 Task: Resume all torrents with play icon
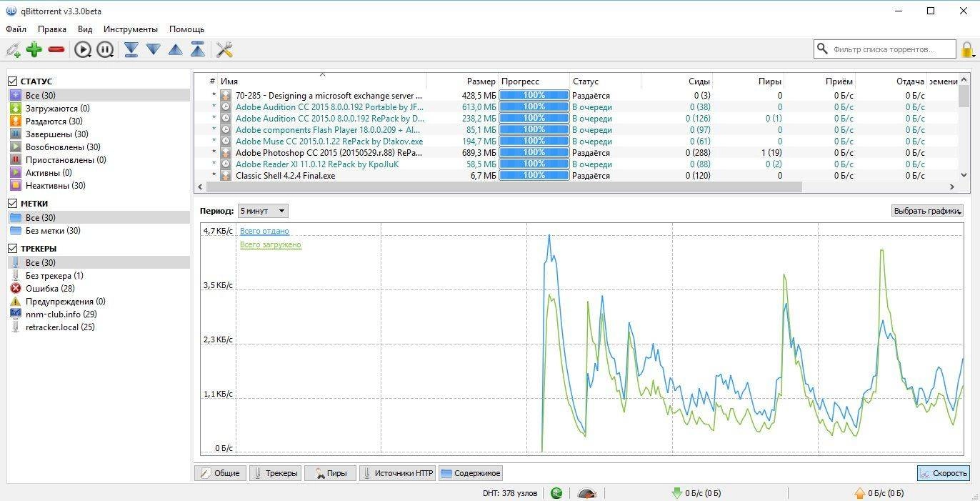[x=84, y=49]
